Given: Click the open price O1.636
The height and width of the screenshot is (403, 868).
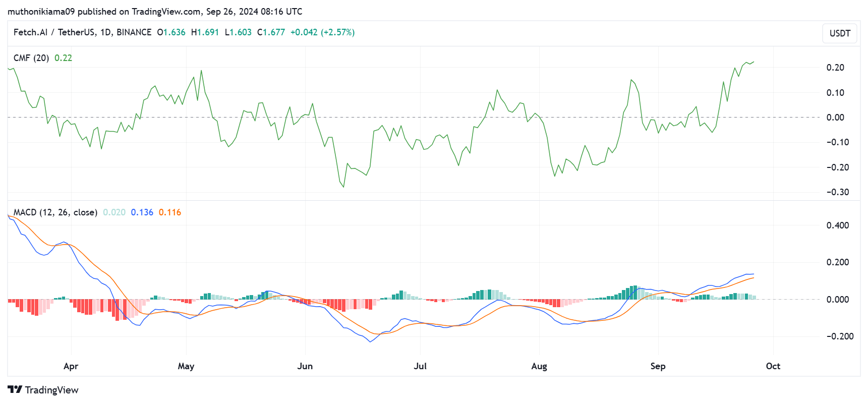Looking at the screenshot, I should (x=171, y=32).
